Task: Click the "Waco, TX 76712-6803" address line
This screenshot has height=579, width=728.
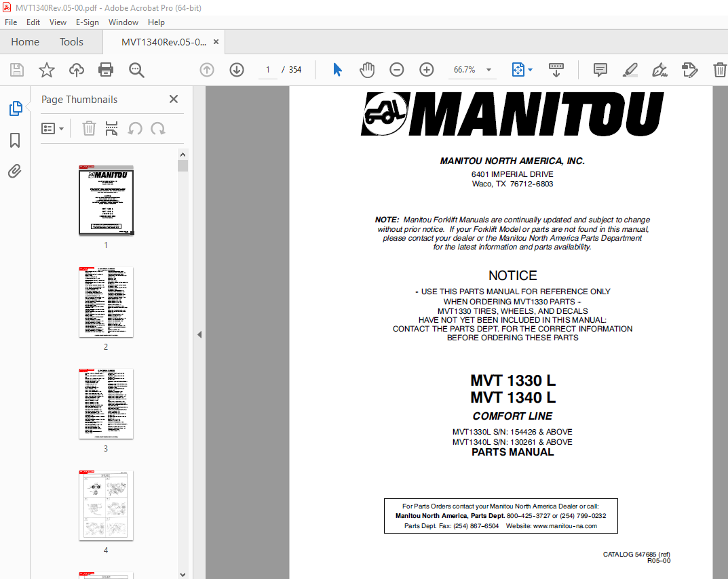Action: [x=512, y=184]
